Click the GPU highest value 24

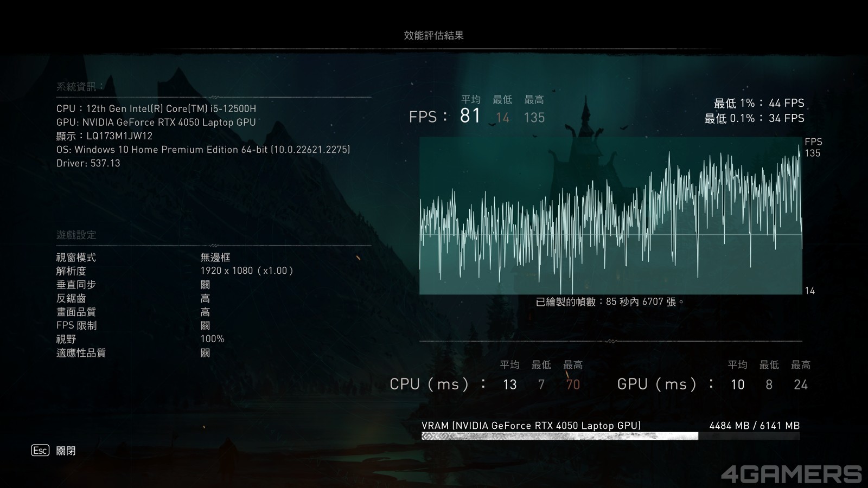coord(801,384)
